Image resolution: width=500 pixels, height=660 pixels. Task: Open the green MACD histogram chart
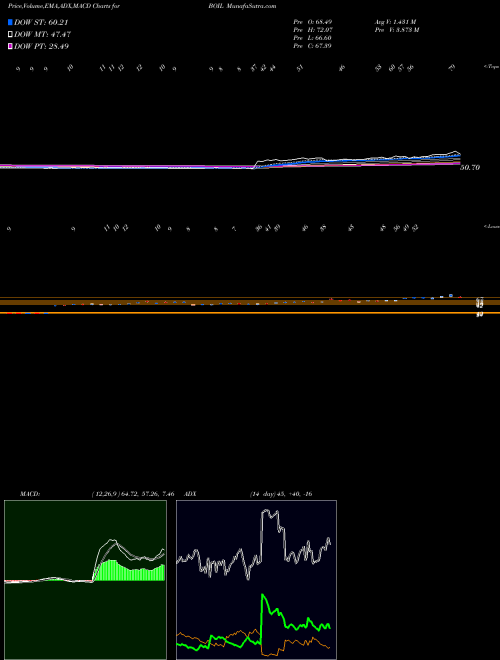coord(85,580)
